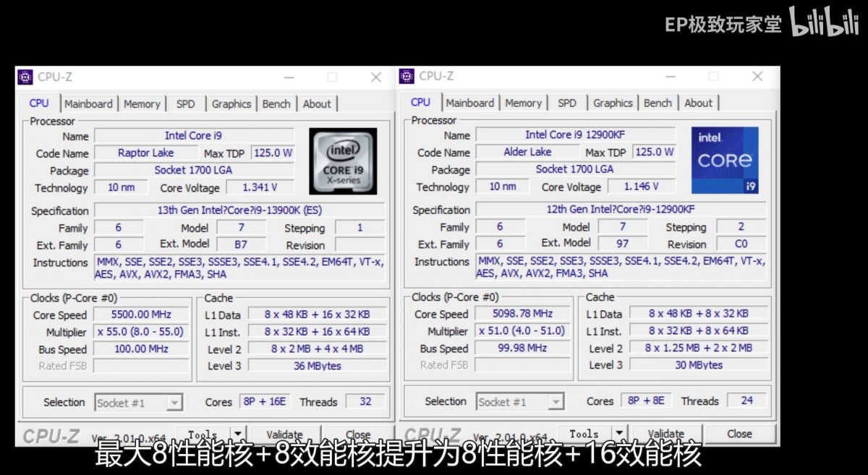Click the CPU-Z logo above left status bar
The image size is (868, 475).
pos(51,434)
